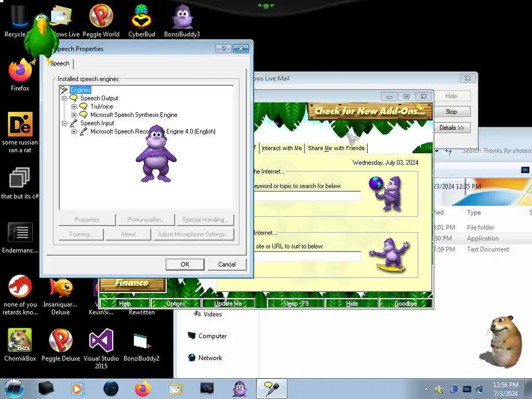This screenshot has width=532, height=399.
Task: Show hidden system tray icons arrow
Action: [426, 389]
